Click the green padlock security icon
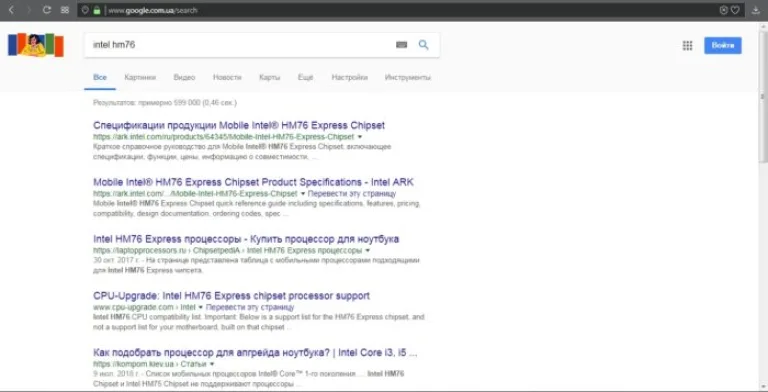Image resolution: width=768 pixels, height=392 pixels. (97, 10)
